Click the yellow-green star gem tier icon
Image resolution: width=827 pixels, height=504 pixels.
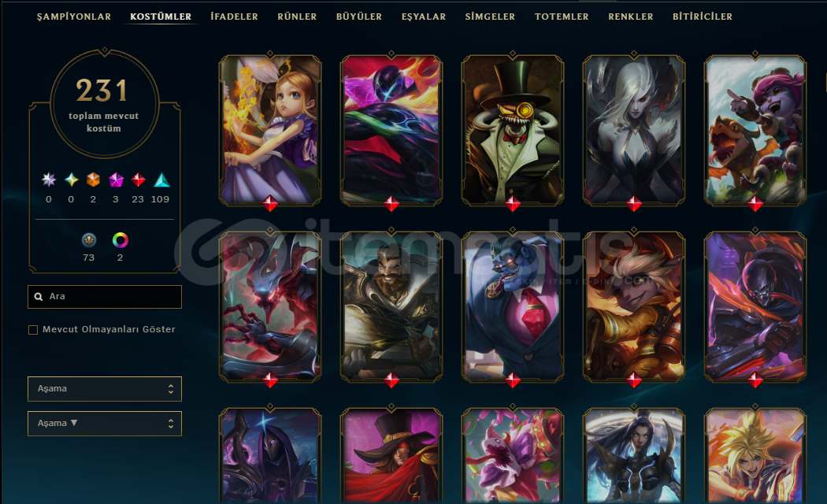(71, 180)
